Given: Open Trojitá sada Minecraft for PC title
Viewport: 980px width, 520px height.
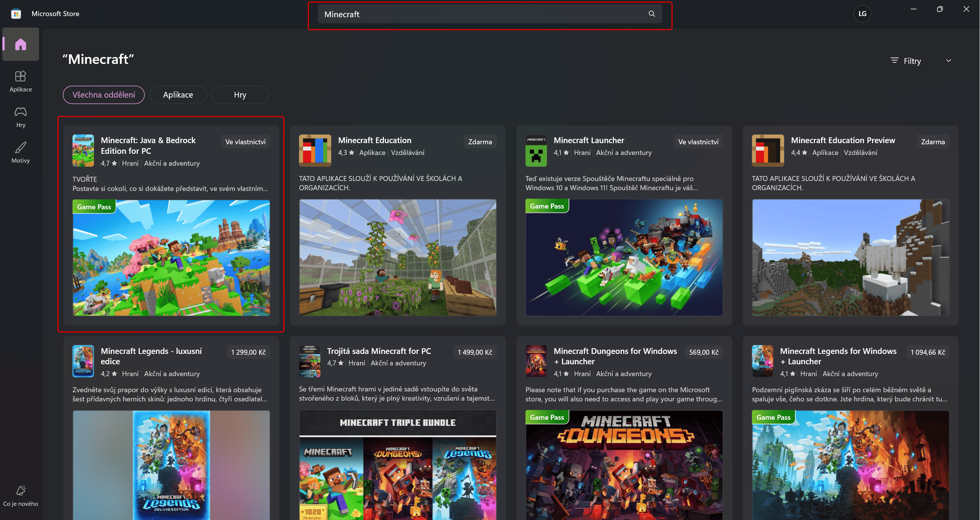Looking at the screenshot, I should (379, 351).
